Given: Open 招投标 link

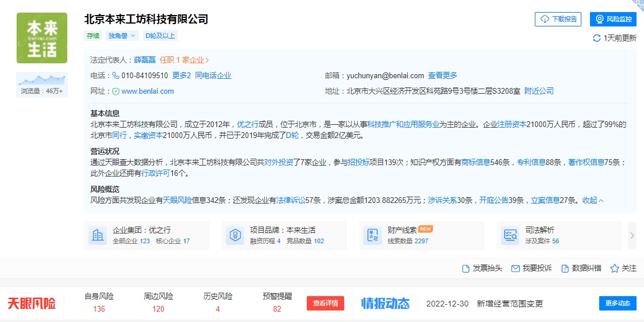Looking at the screenshot, I should 359,163.
